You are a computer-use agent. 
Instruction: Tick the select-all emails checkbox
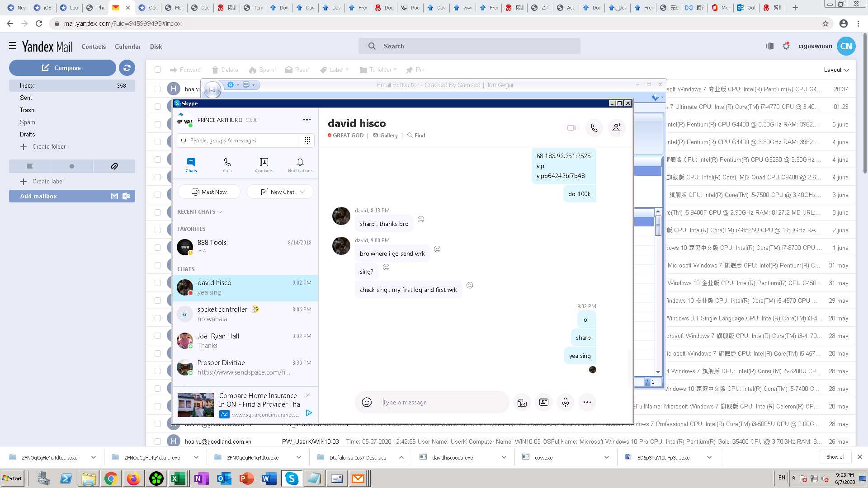point(158,70)
